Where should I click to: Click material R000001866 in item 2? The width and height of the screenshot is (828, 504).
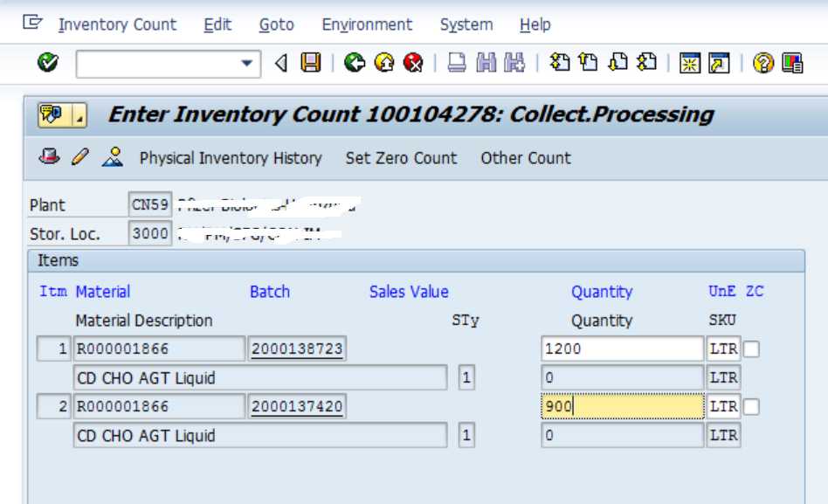[x=159, y=406]
